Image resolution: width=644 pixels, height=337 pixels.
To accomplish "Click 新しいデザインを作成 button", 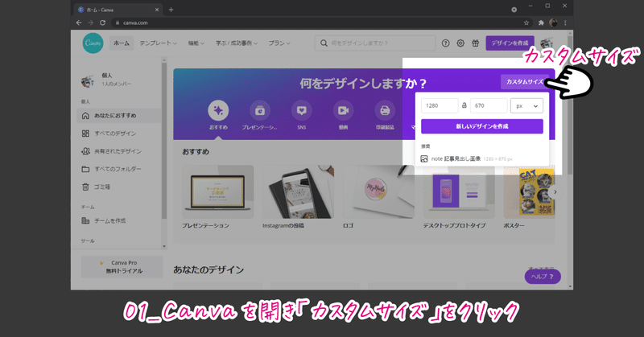I will tap(481, 126).
